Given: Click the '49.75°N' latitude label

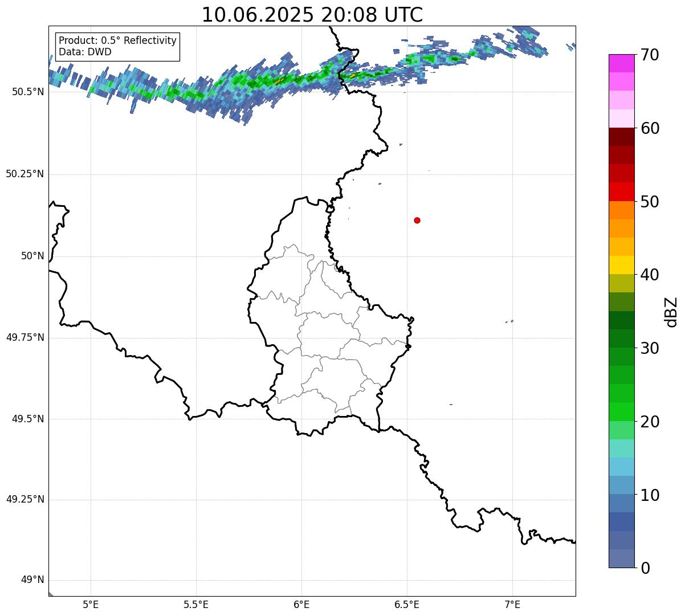Looking at the screenshot, I should tap(25, 337).
